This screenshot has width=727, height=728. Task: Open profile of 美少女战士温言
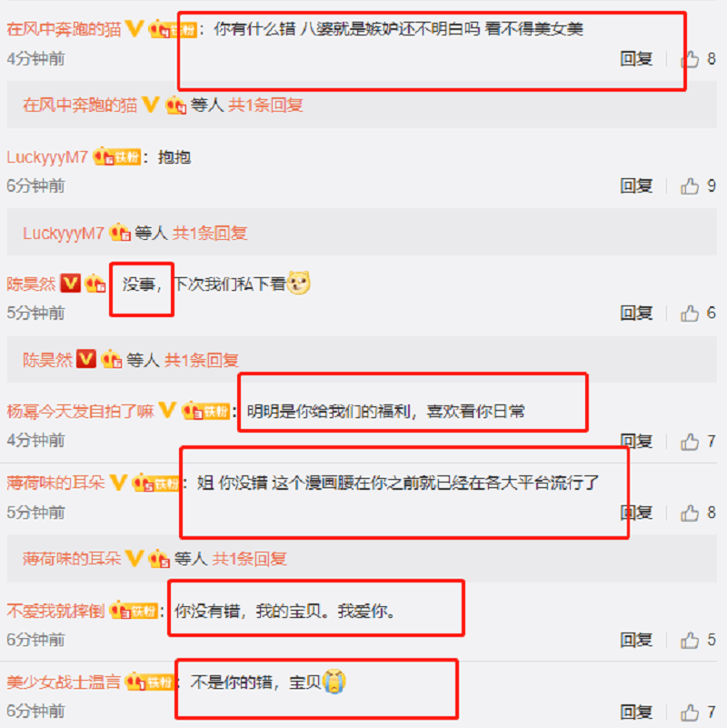[64, 683]
